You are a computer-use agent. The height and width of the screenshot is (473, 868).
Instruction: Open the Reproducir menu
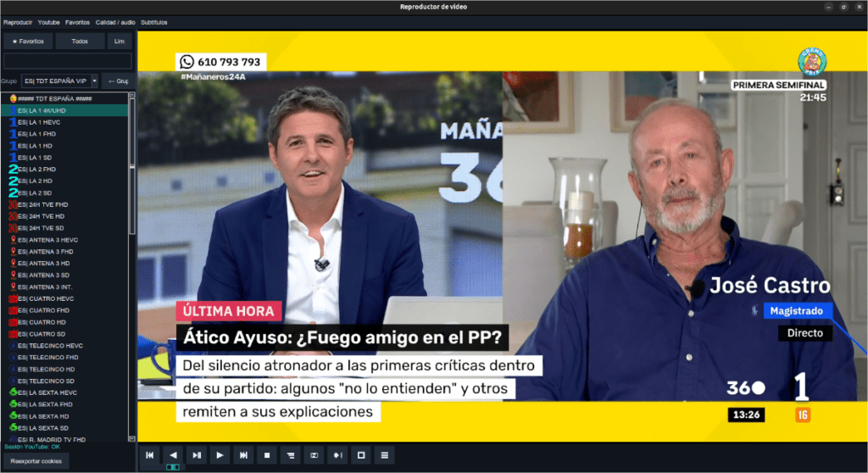click(x=18, y=23)
